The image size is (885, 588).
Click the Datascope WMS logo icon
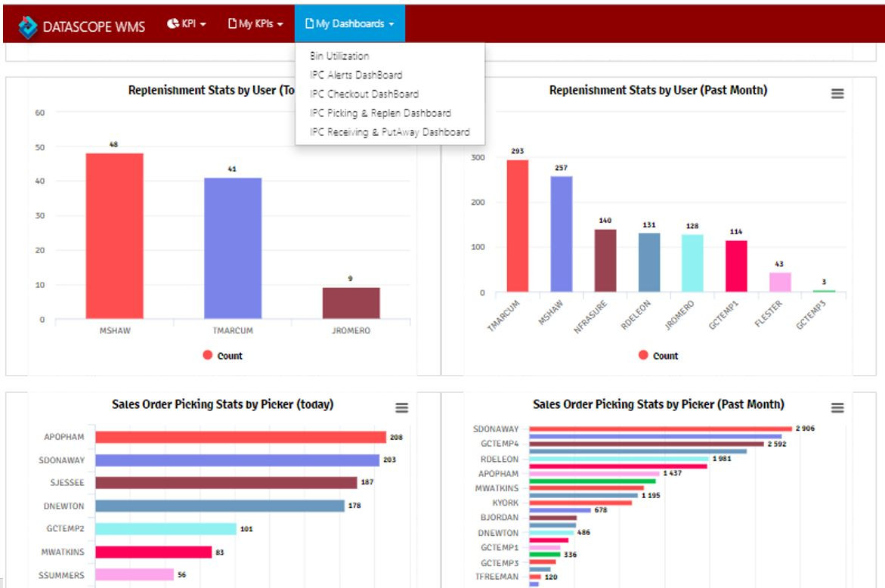pos(28,23)
